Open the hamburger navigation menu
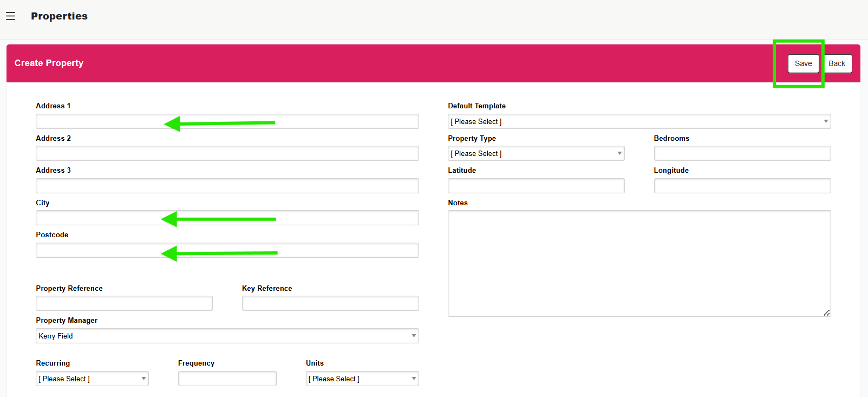 coord(10,16)
